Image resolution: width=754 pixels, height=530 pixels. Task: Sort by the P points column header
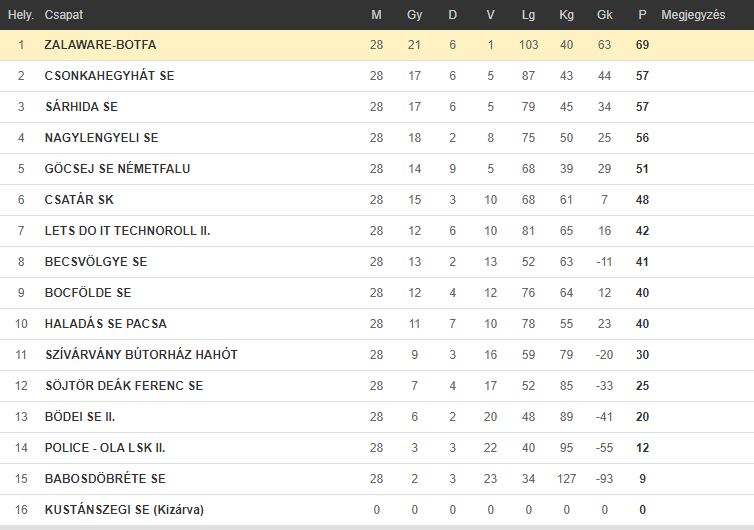point(642,15)
